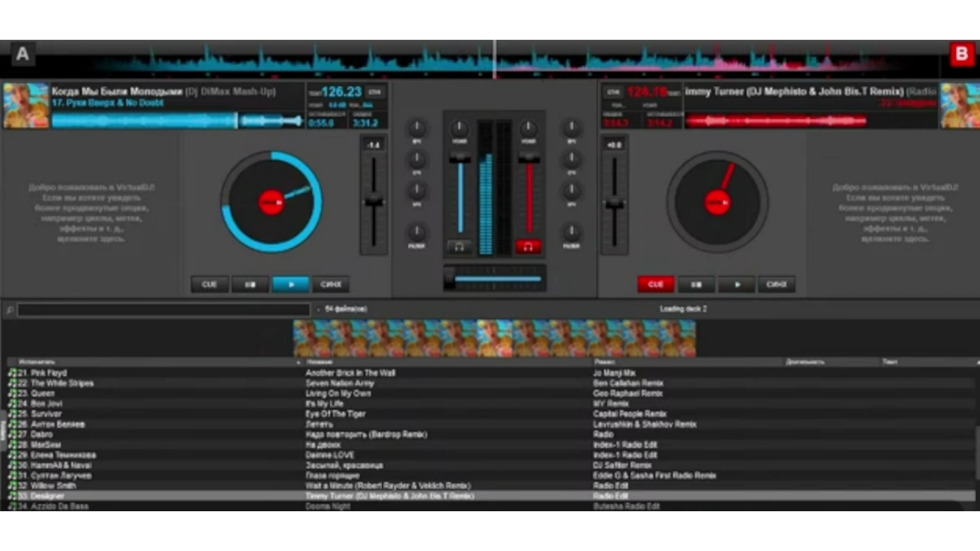This screenshot has height=551, width=980.
Task: Click pause button on deck A
Action: 250,284
